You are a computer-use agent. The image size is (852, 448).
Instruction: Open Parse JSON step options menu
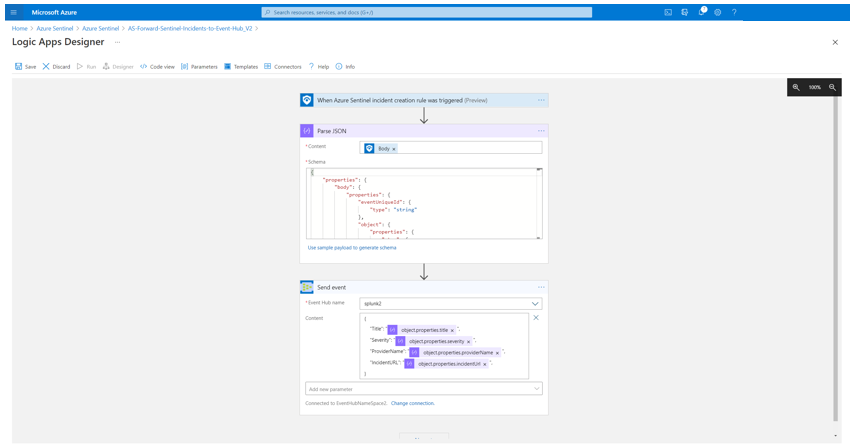tap(541, 130)
